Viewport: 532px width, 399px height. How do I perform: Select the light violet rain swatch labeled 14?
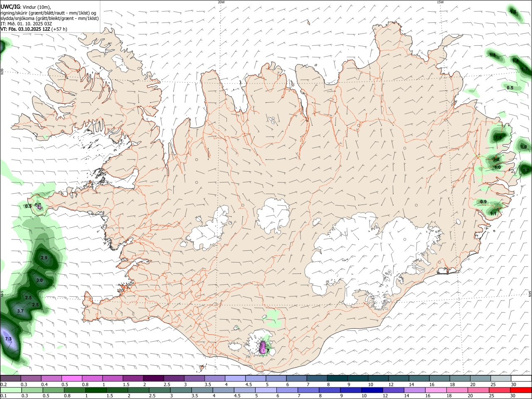pyautogui.click(x=414, y=390)
